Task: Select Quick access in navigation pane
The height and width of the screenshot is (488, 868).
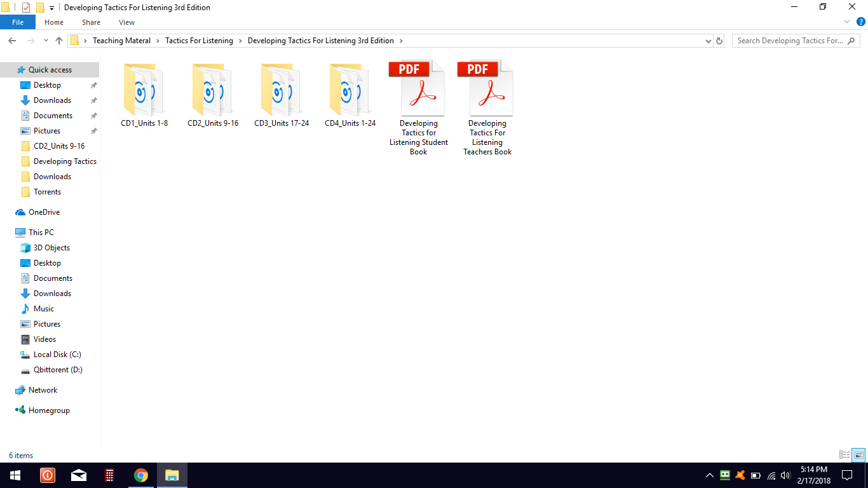Action: point(50,70)
